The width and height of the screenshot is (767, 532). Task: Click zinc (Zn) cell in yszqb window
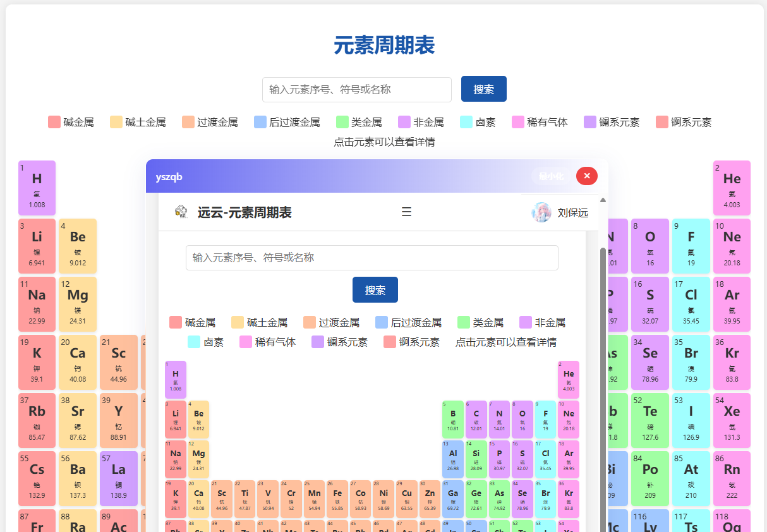pyautogui.click(x=430, y=499)
